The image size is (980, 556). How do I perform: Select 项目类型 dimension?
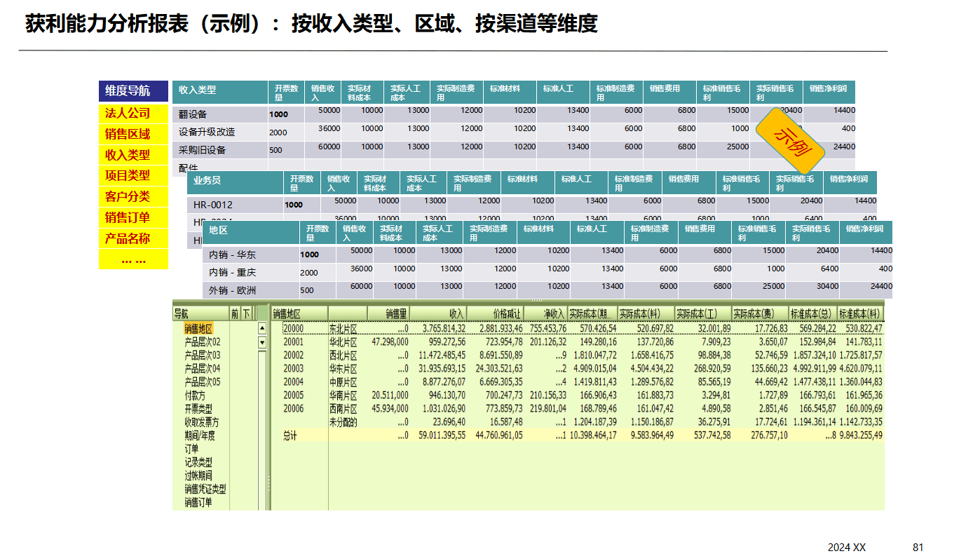134,175
